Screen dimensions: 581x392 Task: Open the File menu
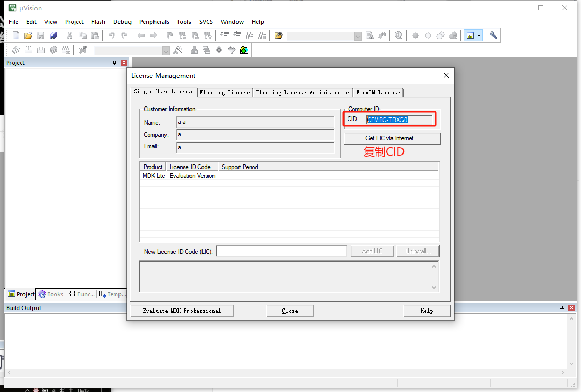[x=14, y=22]
